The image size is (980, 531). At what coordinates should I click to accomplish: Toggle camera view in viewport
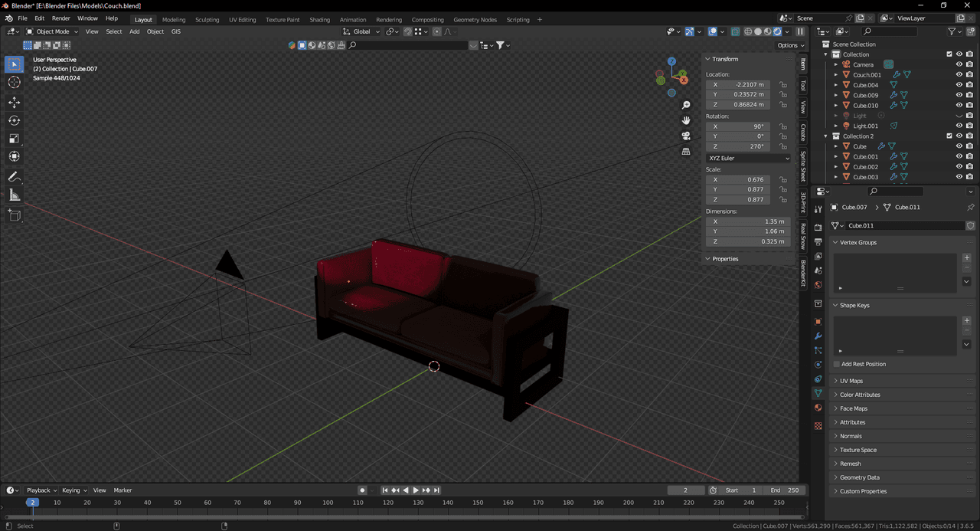686,136
